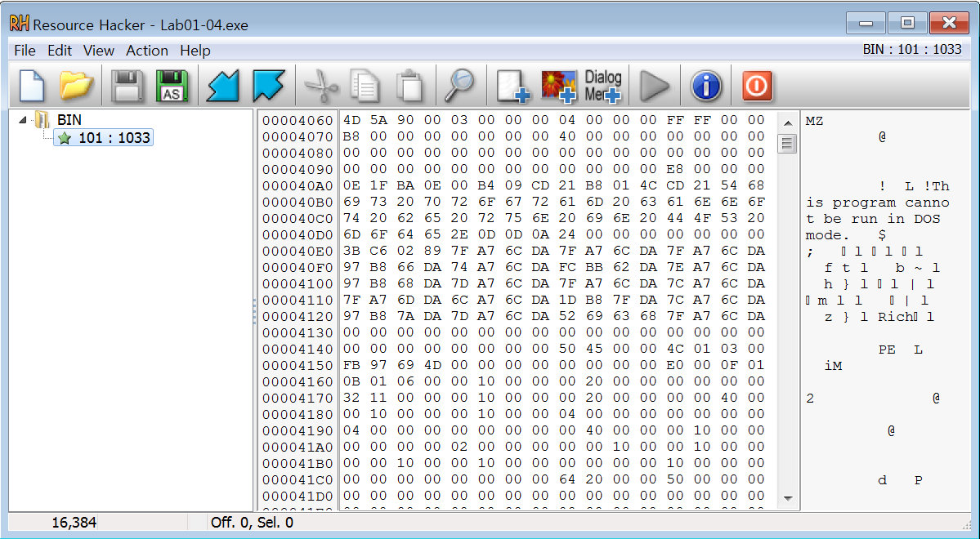The width and height of the screenshot is (980, 539).
Task: Open the Edit menu
Action: 60,51
